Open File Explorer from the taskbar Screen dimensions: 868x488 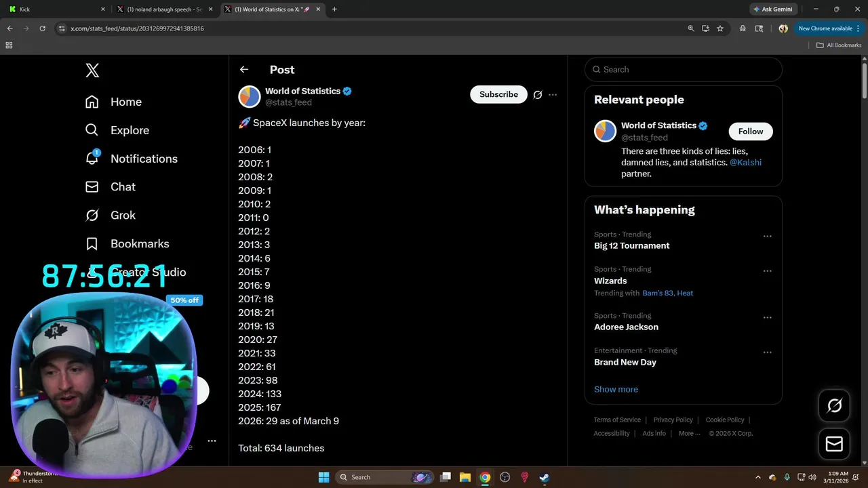click(465, 477)
